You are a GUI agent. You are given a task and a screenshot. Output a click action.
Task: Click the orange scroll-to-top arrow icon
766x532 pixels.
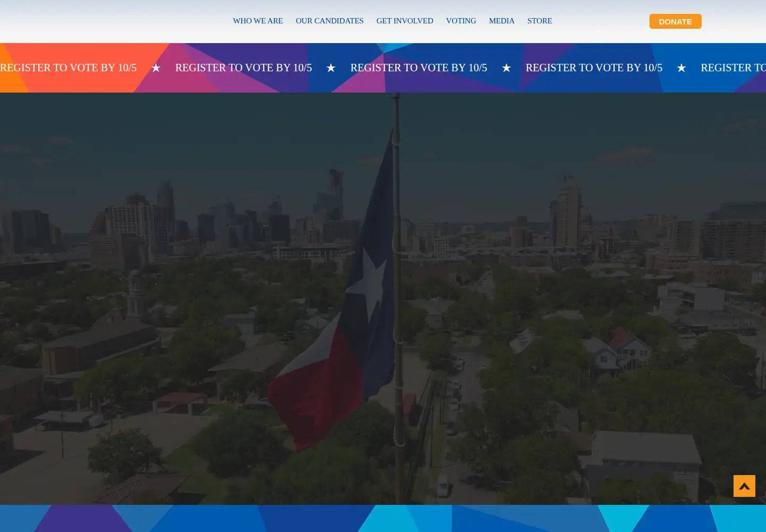coord(744,486)
